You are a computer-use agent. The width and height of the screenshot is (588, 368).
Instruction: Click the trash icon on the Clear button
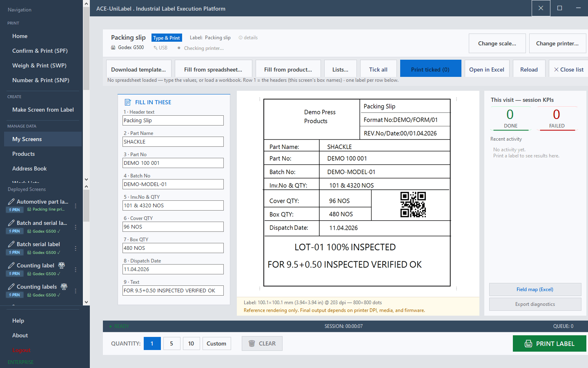[252, 343]
